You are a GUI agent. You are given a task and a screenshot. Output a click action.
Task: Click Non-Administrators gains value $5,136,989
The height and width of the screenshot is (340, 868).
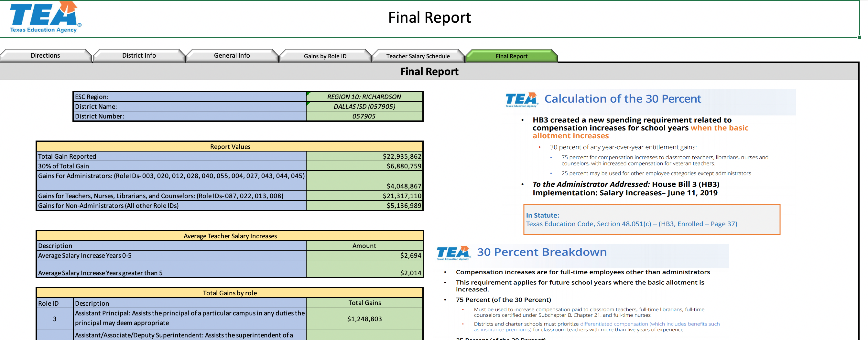pyautogui.click(x=364, y=205)
